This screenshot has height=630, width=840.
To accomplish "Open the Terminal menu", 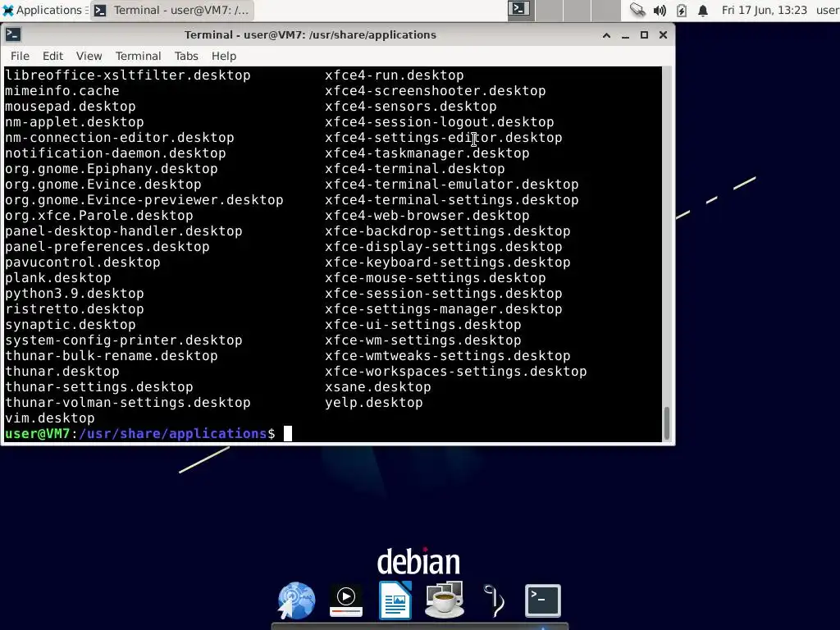I will pyautogui.click(x=138, y=56).
